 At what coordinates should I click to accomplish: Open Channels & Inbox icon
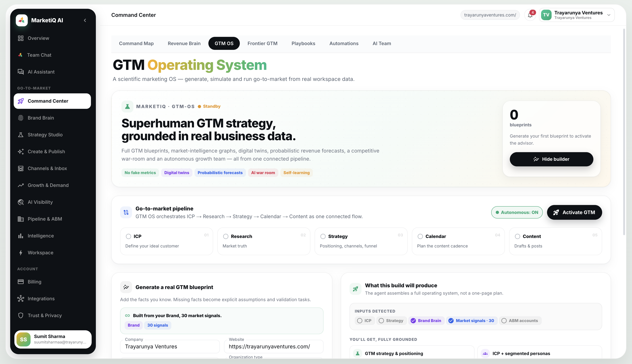(x=21, y=168)
